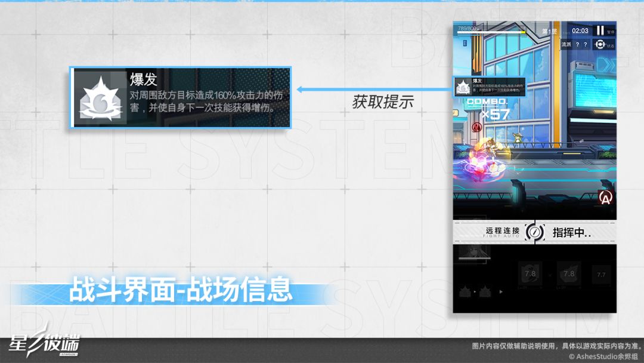Tap the small 爆发 skill hint in game
644x363 pixels.
490,87
